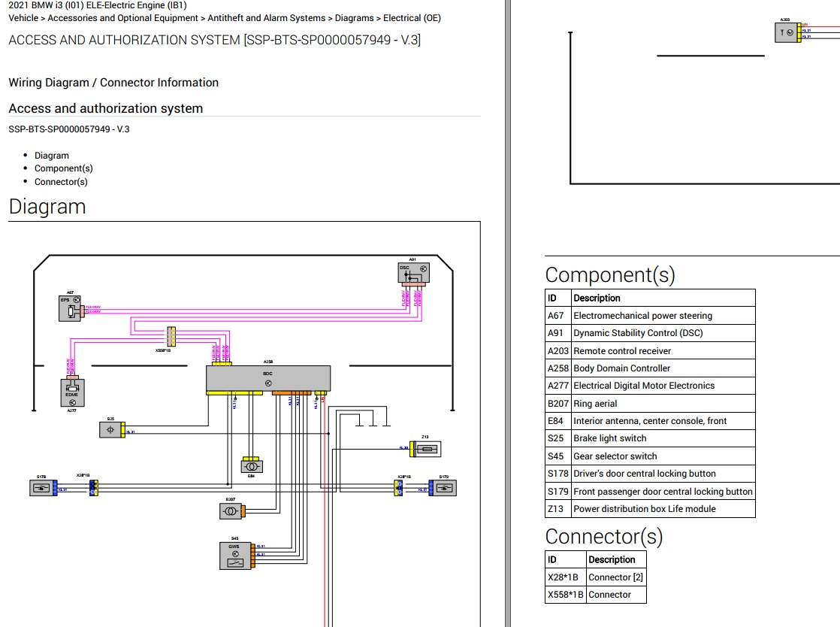Click the E84 interior antenna symbol
Image resolution: width=840 pixels, height=627 pixels.
tap(252, 466)
